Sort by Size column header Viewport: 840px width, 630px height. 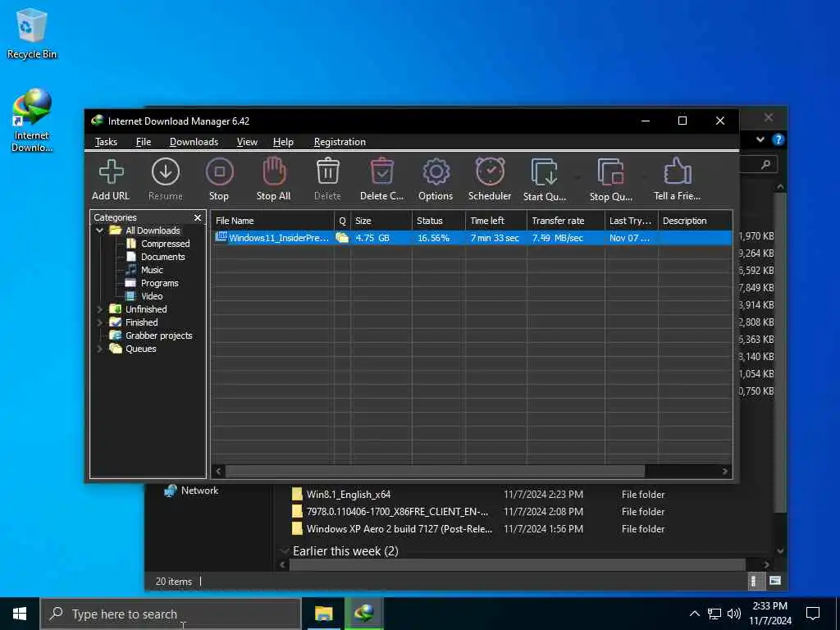pyautogui.click(x=381, y=221)
